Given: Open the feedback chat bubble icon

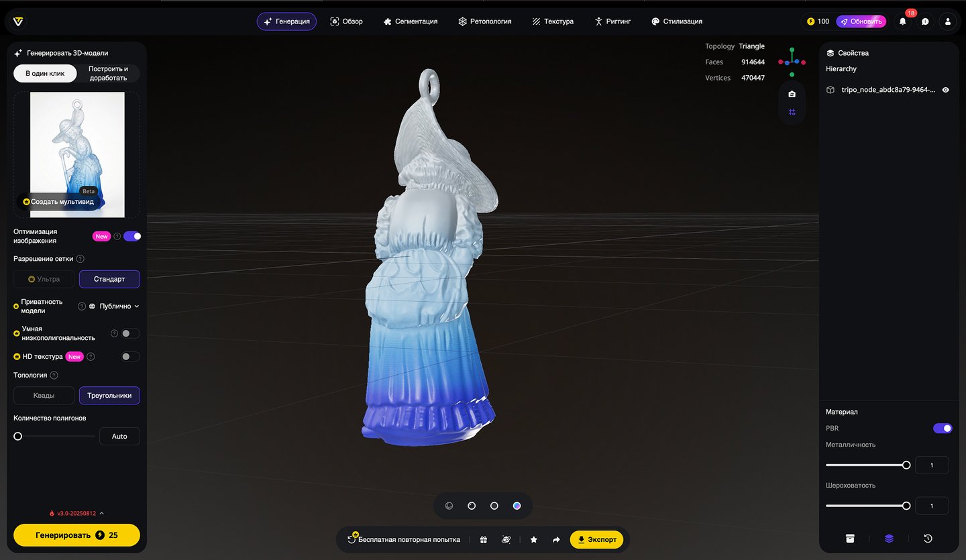Looking at the screenshot, I should (925, 21).
